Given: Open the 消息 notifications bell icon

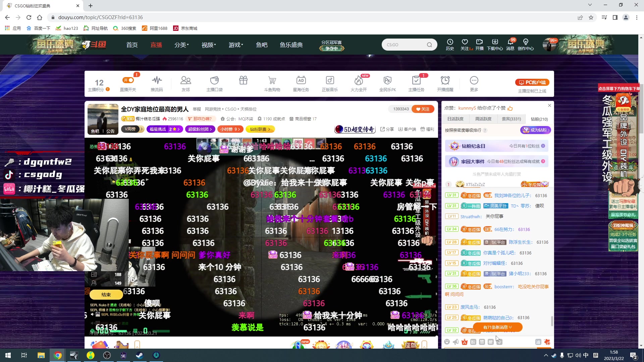Looking at the screenshot, I should (510, 44).
